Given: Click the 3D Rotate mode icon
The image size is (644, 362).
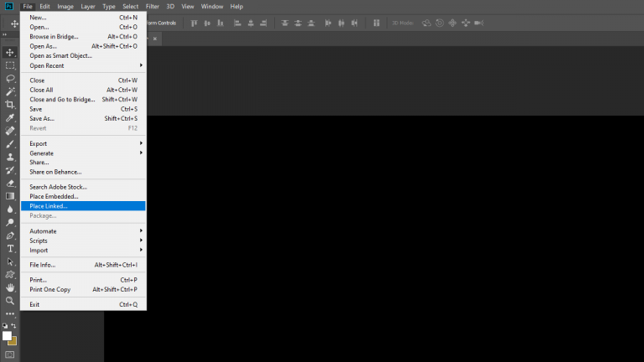Looking at the screenshot, I should 426,23.
